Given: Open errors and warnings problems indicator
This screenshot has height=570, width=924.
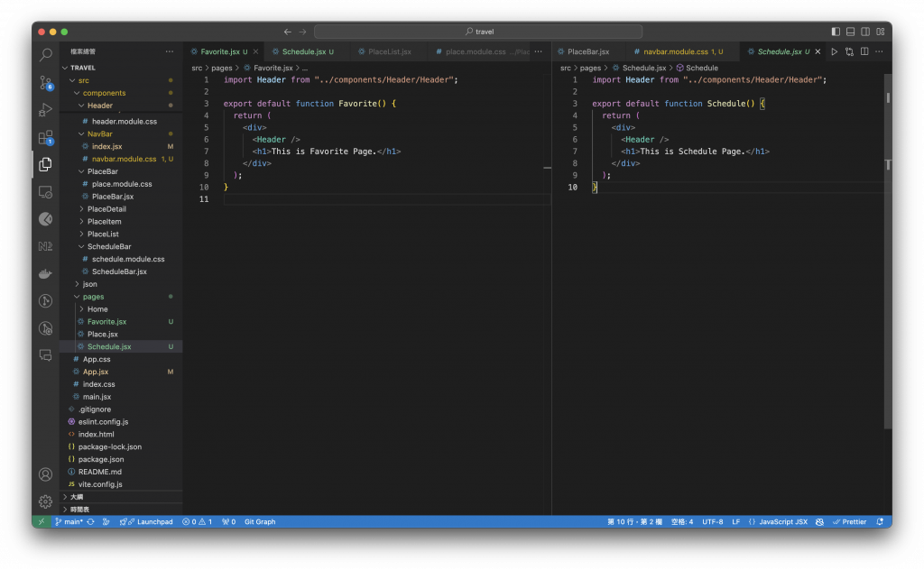Looking at the screenshot, I should pos(198,521).
